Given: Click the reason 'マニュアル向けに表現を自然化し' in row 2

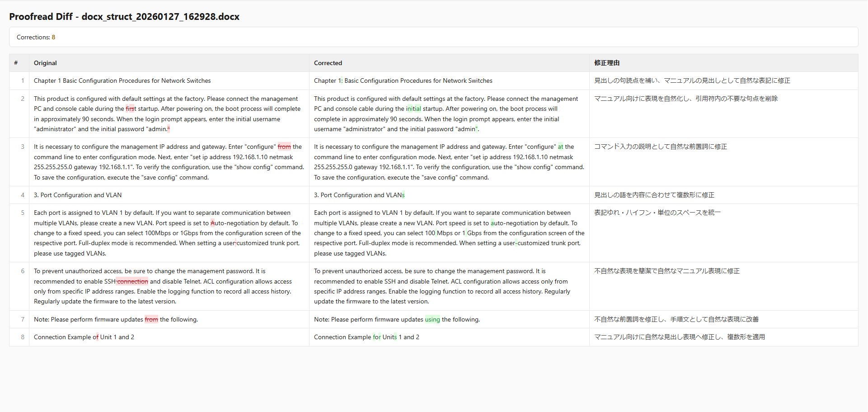Looking at the screenshot, I should [642, 99].
